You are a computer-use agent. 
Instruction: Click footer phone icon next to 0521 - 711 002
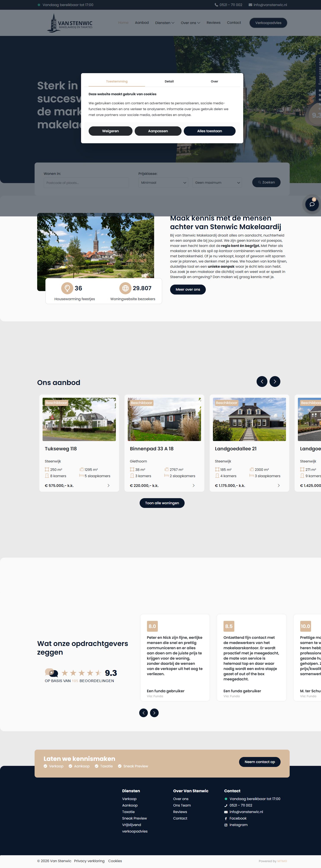[x=226, y=806]
